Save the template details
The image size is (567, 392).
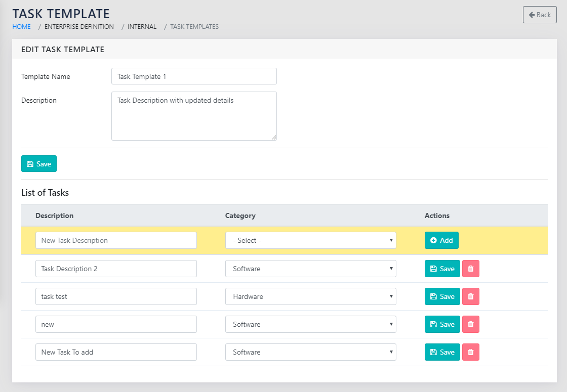pos(39,164)
